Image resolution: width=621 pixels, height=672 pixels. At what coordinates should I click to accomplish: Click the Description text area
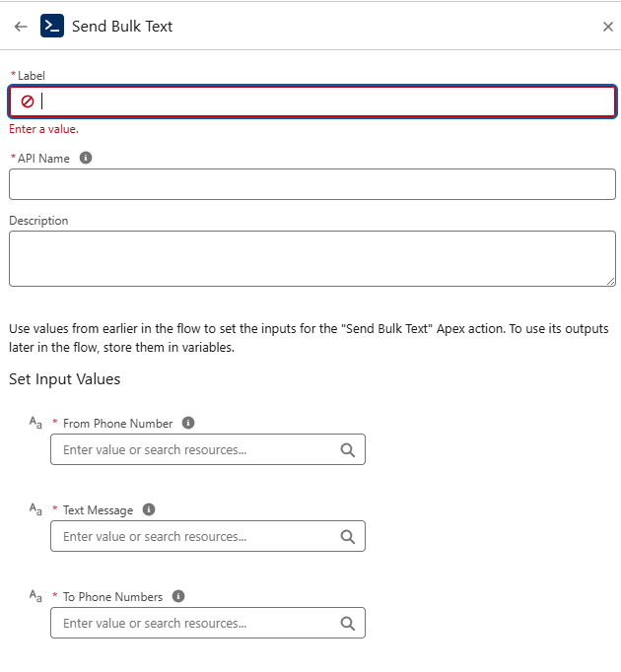tap(312, 258)
